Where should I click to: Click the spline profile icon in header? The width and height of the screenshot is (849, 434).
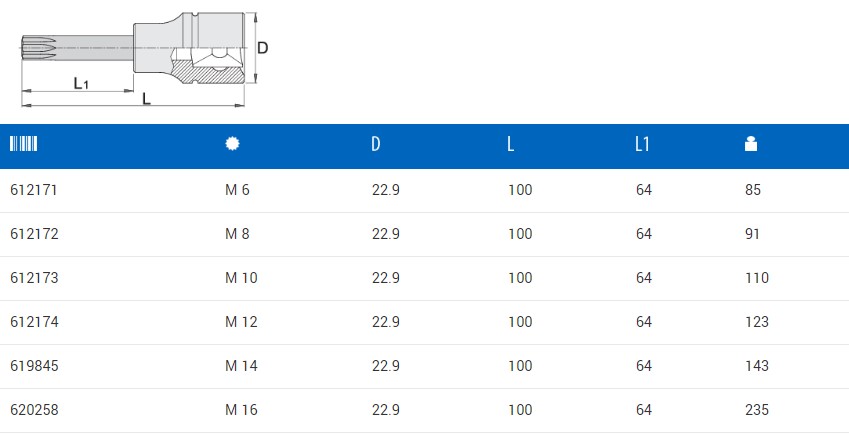[x=232, y=143]
